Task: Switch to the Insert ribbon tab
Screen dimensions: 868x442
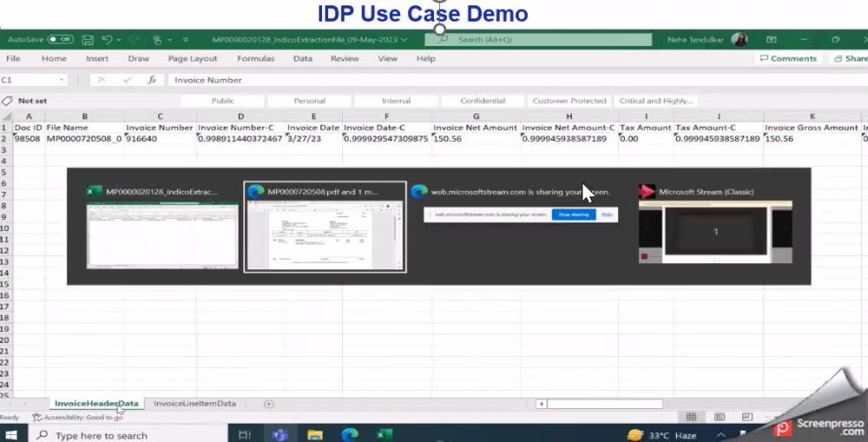Action: coord(97,58)
